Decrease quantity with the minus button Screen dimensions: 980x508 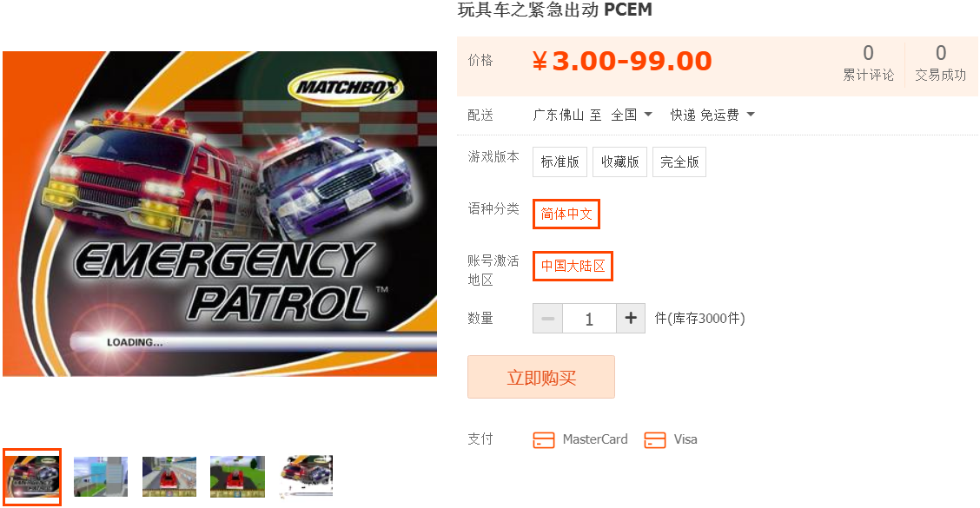click(x=547, y=319)
